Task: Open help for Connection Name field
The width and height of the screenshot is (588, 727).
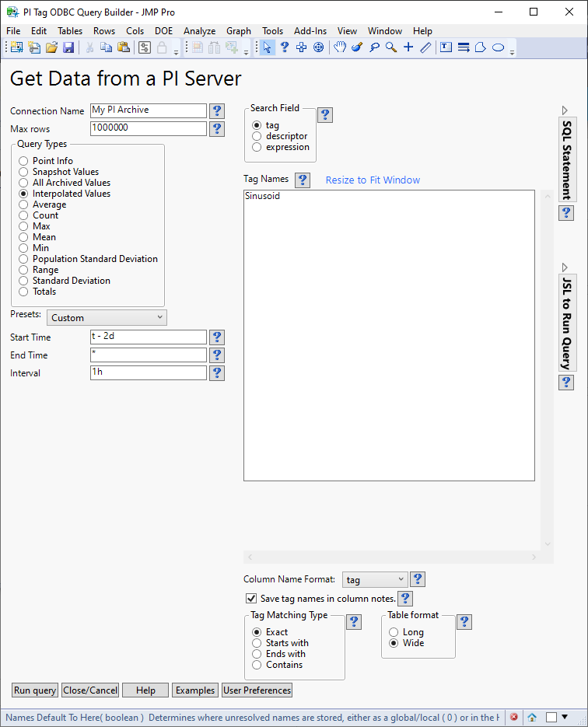Action: 217,111
